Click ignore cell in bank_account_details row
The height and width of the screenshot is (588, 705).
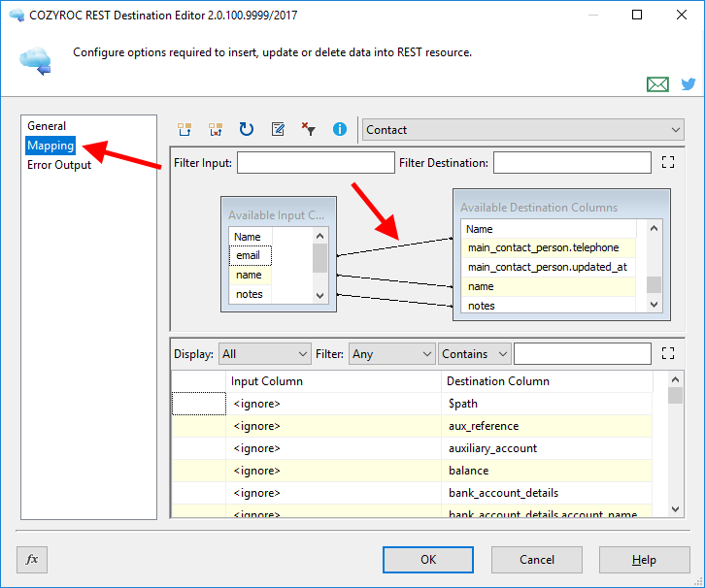click(333, 493)
